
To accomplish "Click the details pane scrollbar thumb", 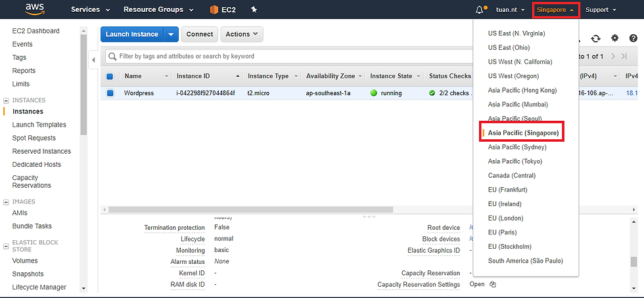I will click(633, 261).
